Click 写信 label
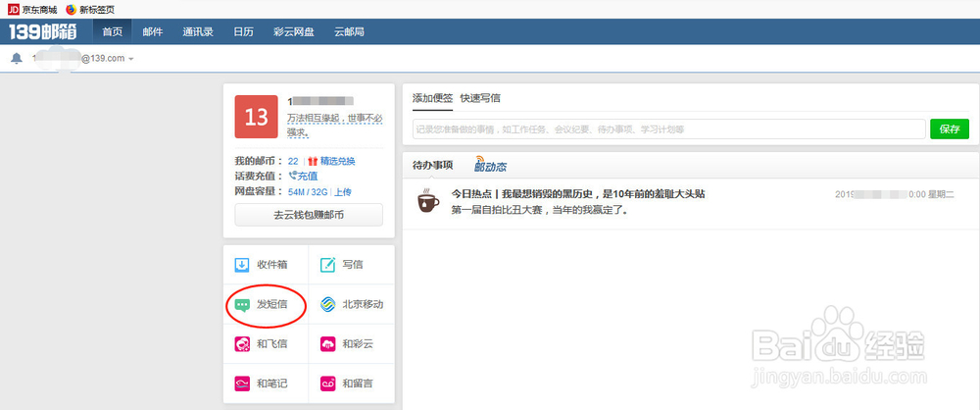980x410 pixels. click(x=353, y=265)
